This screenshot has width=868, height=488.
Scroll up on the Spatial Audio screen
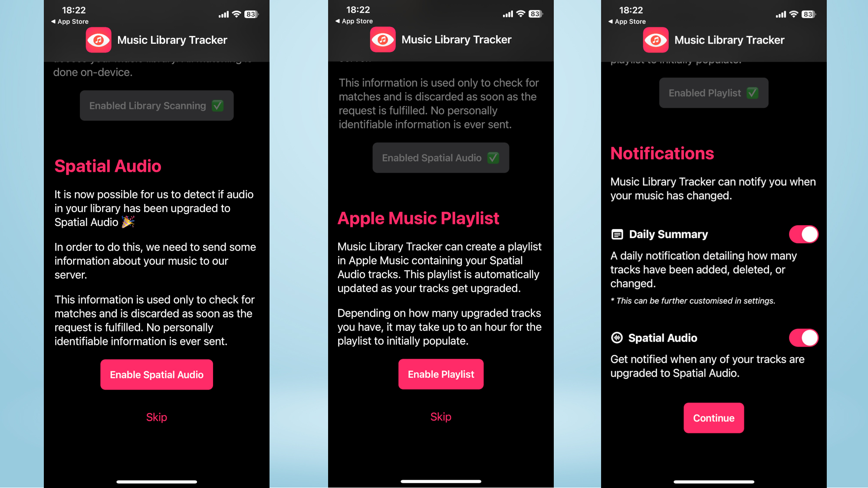coord(157,238)
